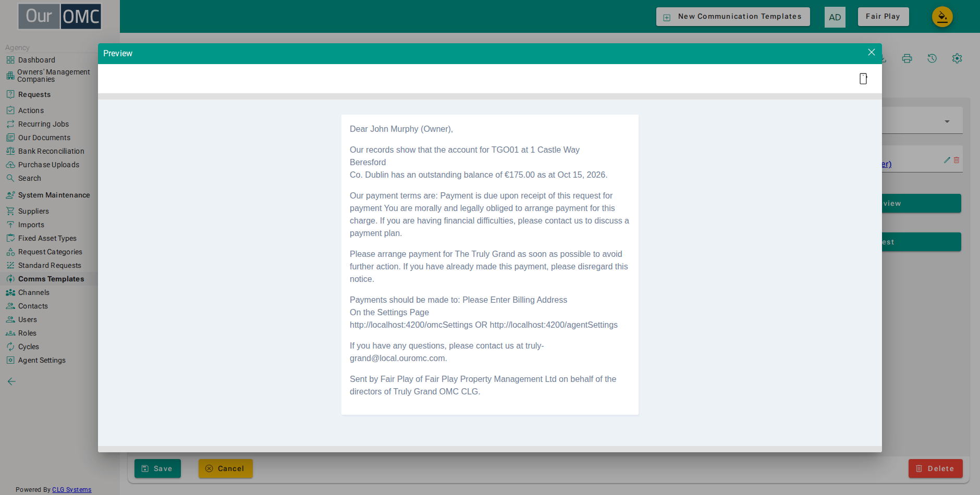Click the Dashboard grid icon

(10, 60)
